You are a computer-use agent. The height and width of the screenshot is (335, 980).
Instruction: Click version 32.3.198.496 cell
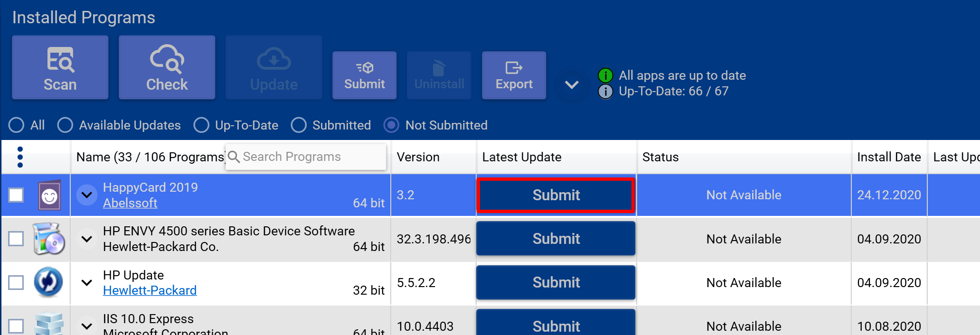pos(434,239)
